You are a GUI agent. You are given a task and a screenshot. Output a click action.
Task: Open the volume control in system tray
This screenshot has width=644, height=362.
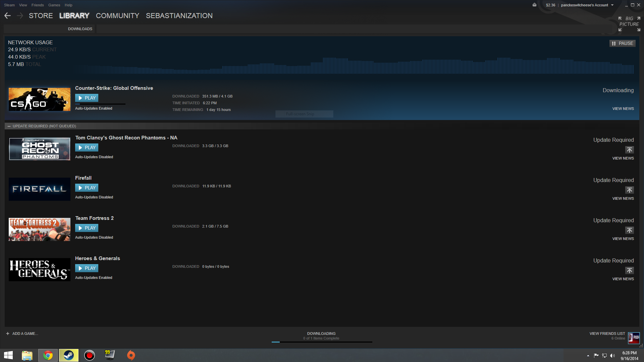(x=612, y=356)
